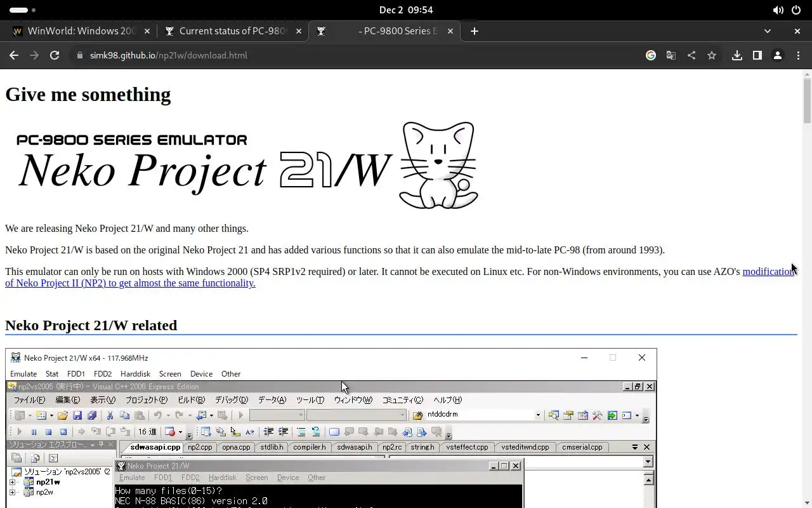
Task: Expand the np21w tree node
Action: [x=13, y=483]
